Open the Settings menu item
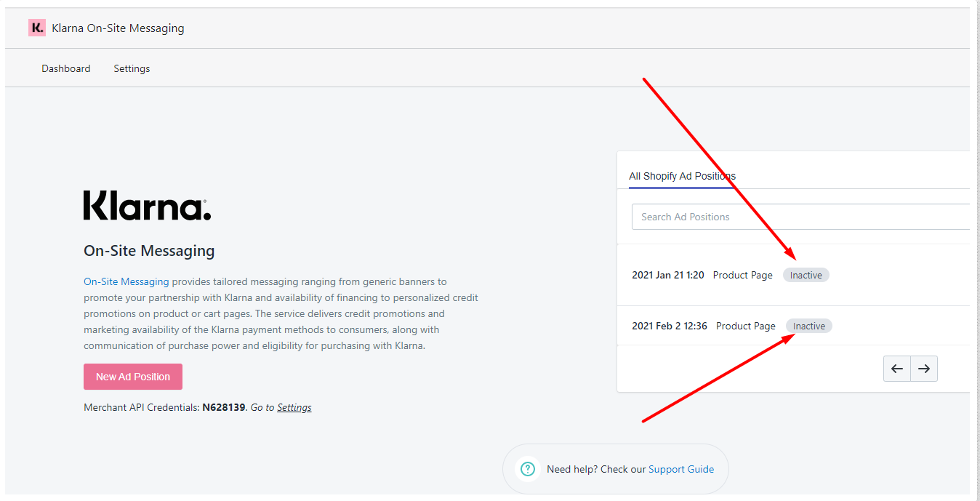Screen dimensions: 980x501 (132, 68)
